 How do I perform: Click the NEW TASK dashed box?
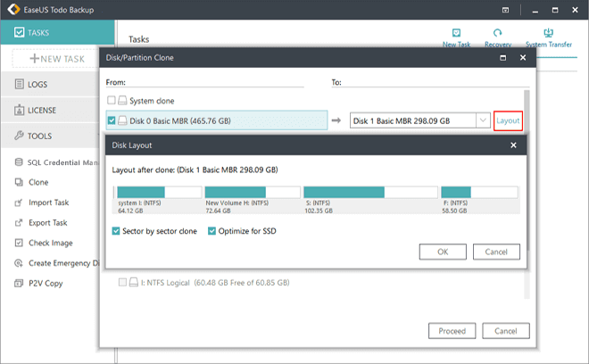[58, 59]
